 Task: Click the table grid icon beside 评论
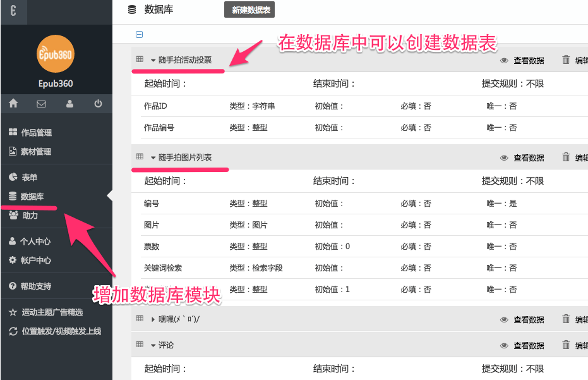(x=140, y=345)
